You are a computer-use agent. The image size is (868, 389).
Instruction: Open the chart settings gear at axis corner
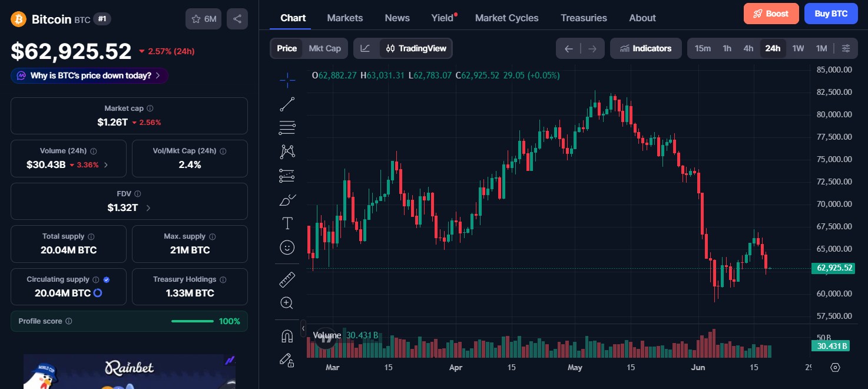pyautogui.click(x=835, y=367)
